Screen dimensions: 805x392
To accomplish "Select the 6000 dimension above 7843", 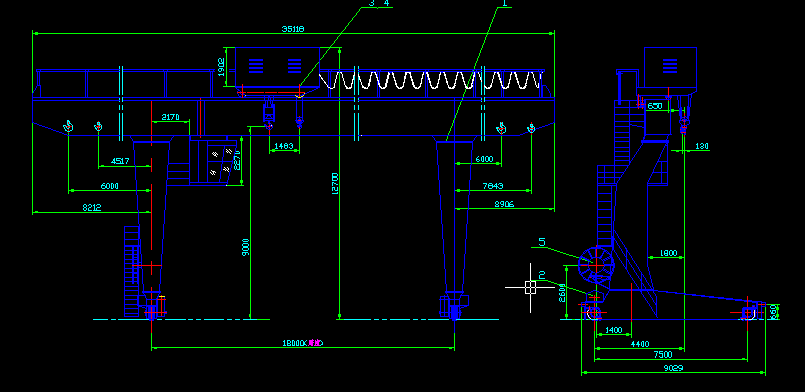I will click(484, 159).
